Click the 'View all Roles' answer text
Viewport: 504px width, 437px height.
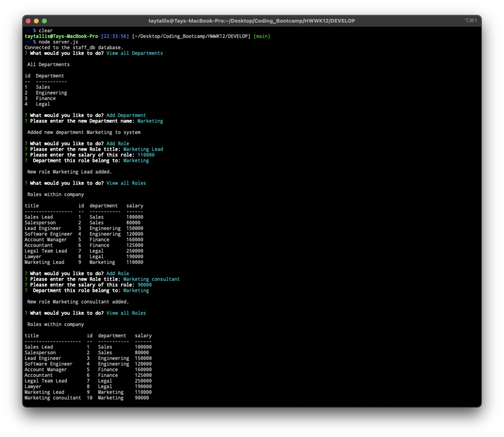(x=126, y=183)
